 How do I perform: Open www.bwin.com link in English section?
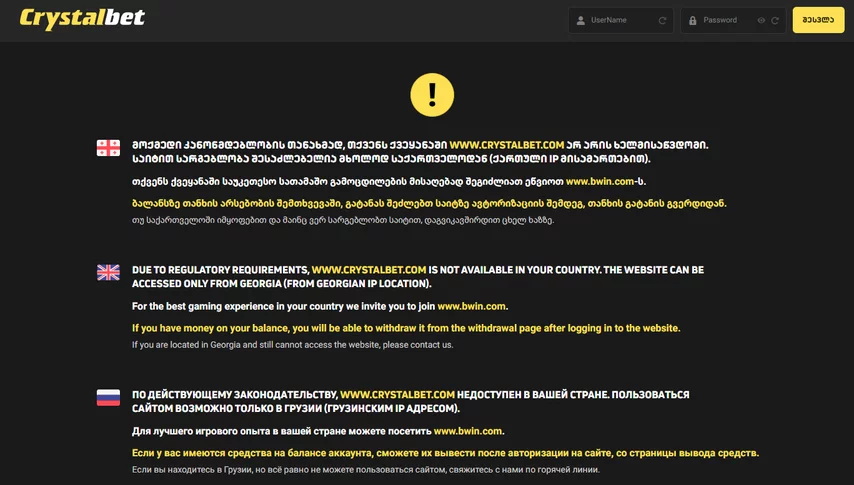(472, 306)
